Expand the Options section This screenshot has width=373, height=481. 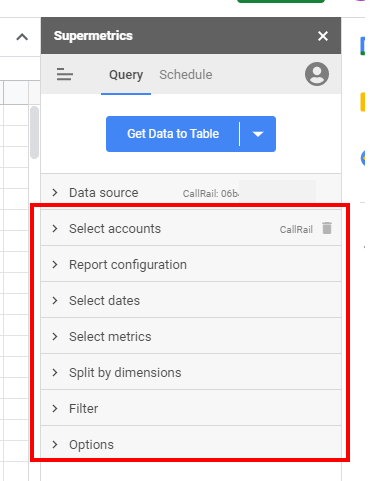pyautogui.click(x=191, y=443)
